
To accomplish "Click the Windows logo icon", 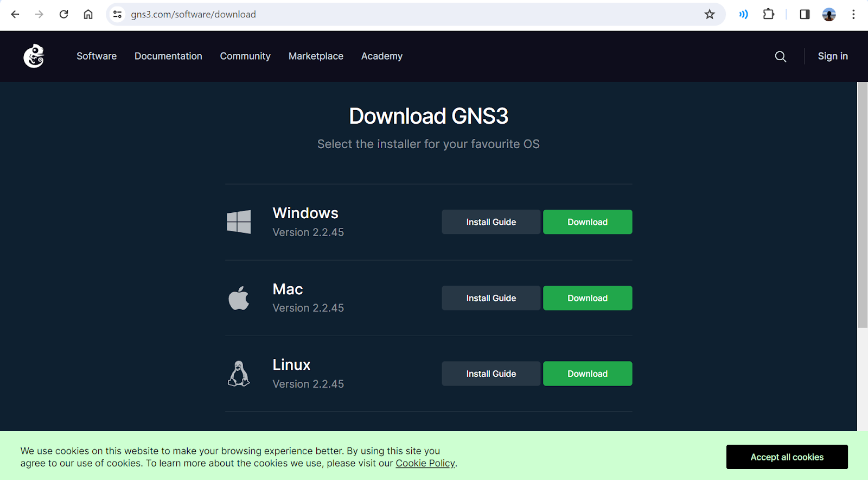I will (239, 222).
